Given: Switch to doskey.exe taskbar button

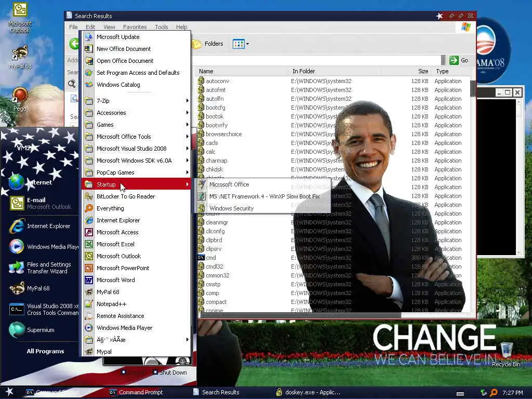Looking at the screenshot, I should click(x=308, y=392).
